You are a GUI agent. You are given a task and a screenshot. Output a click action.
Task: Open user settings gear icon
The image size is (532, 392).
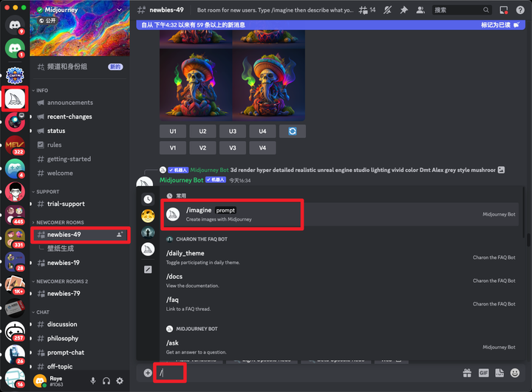point(120,381)
